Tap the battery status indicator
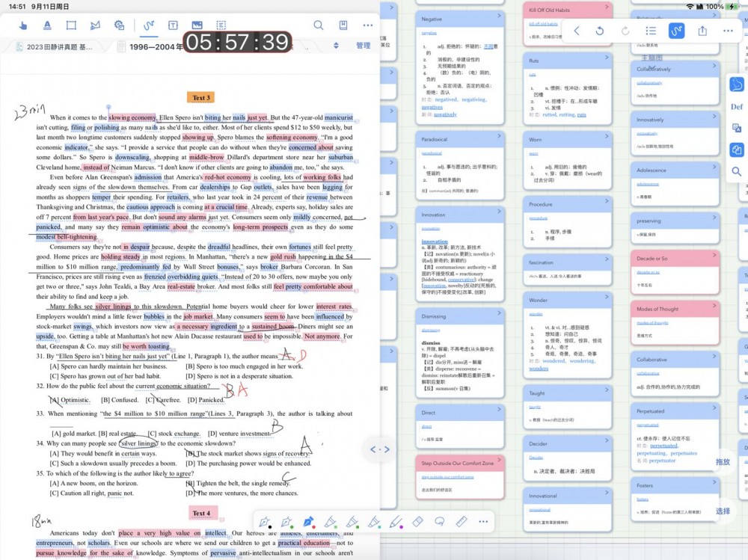The width and height of the screenshot is (748, 560). pyautogui.click(x=732, y=7)
